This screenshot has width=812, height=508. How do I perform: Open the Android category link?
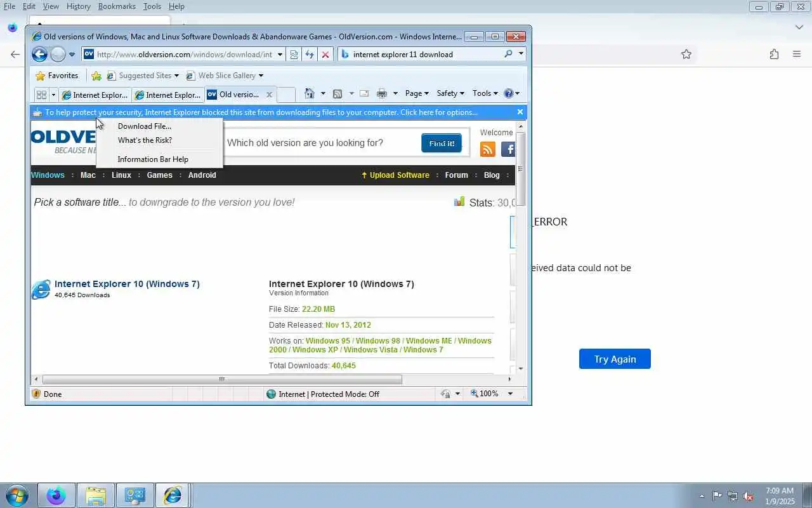tap(202, 175)
